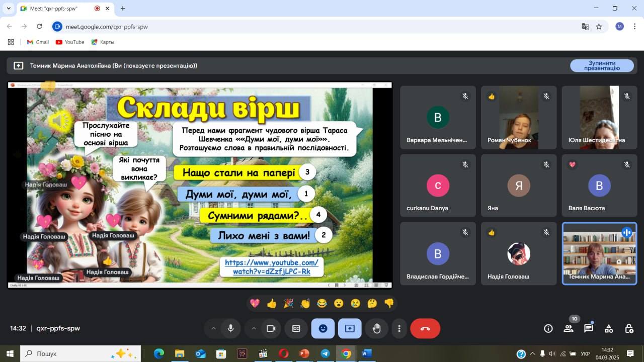Select Варвара Мельніченко participant tile
The image size is (644, 362).
[438, 117]
